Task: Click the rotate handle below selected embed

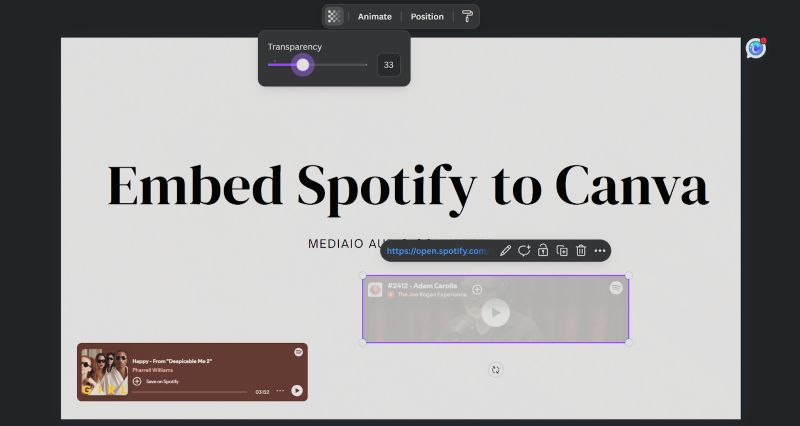Action: pyautogui.click(x=495, y=370)
